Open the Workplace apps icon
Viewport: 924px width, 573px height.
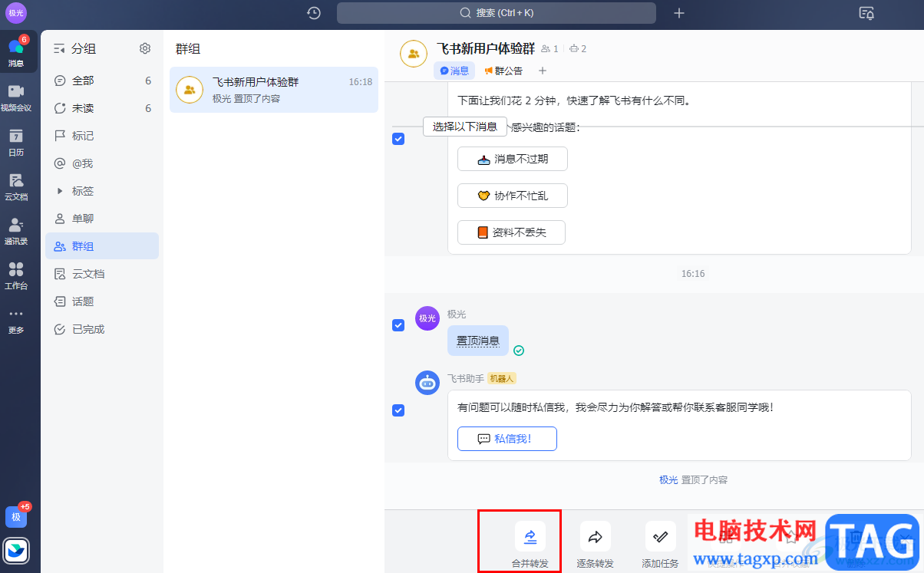[x=16, y=275]
